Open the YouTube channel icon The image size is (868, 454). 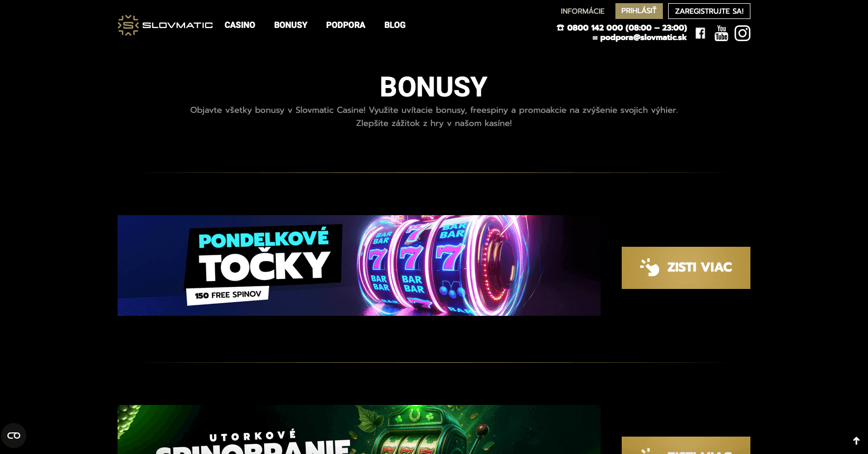[721, 33]
